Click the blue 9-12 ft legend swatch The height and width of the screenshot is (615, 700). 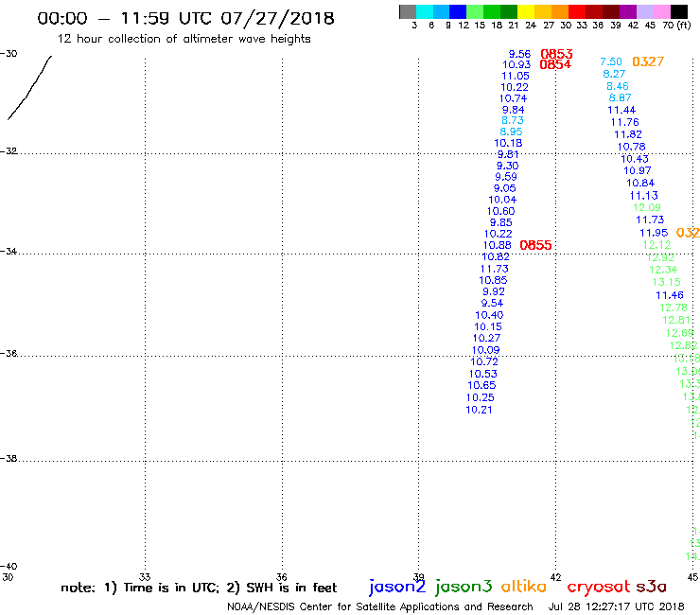(458, 11)
